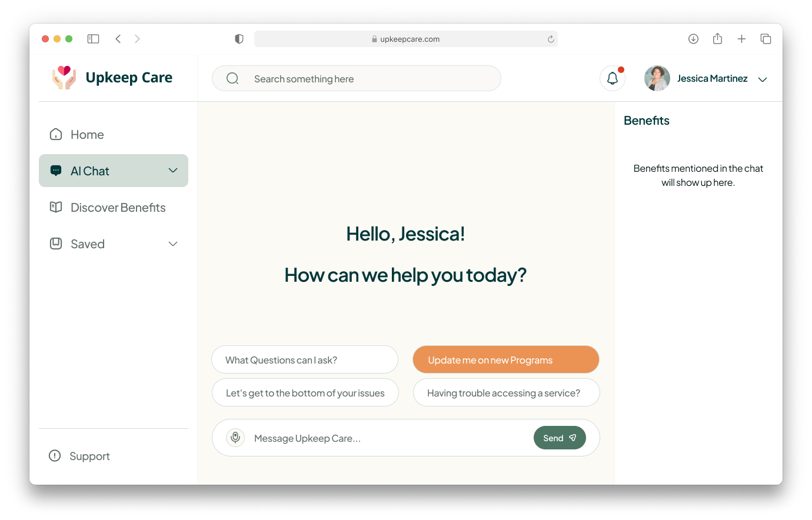Open a new tab with plus icon
Viewport: 812px width, 520px height.
coord(741,39)
